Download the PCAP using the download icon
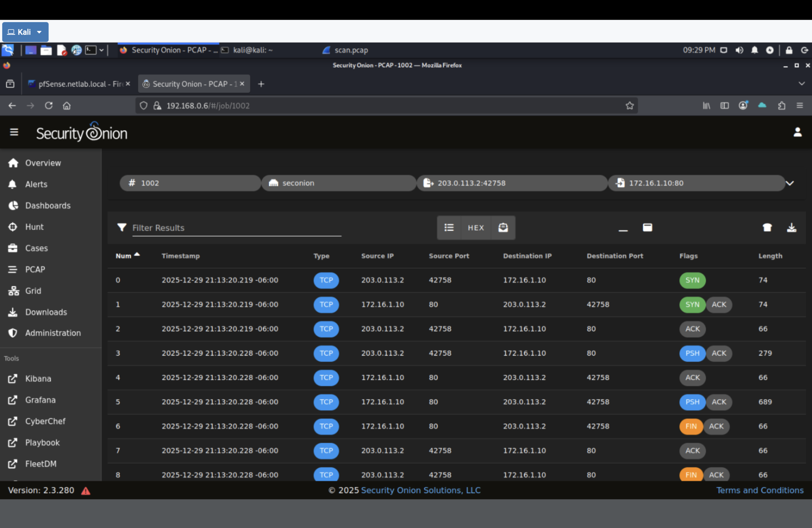Screen dimensions: 812x528 [x=791, y=227]
